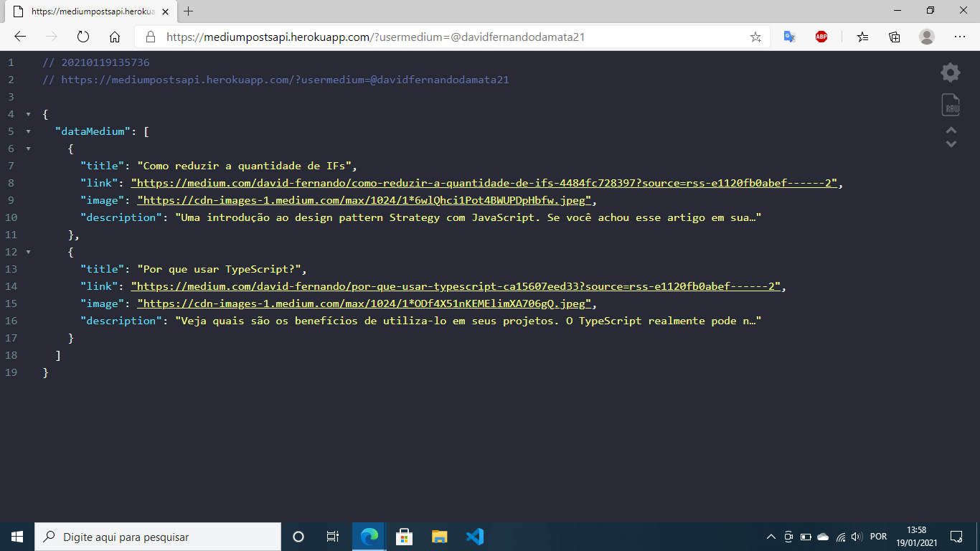Click the address bar URL
980x551 pixels.
point(376,37)
